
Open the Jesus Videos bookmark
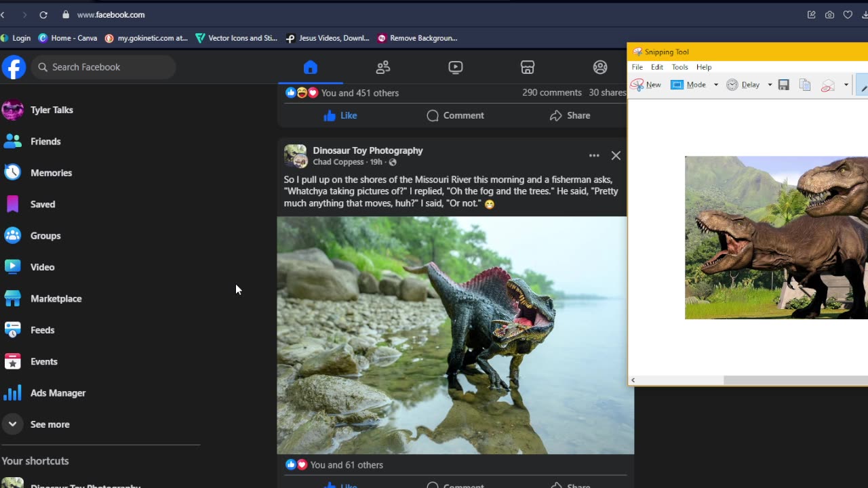point(328,38)
